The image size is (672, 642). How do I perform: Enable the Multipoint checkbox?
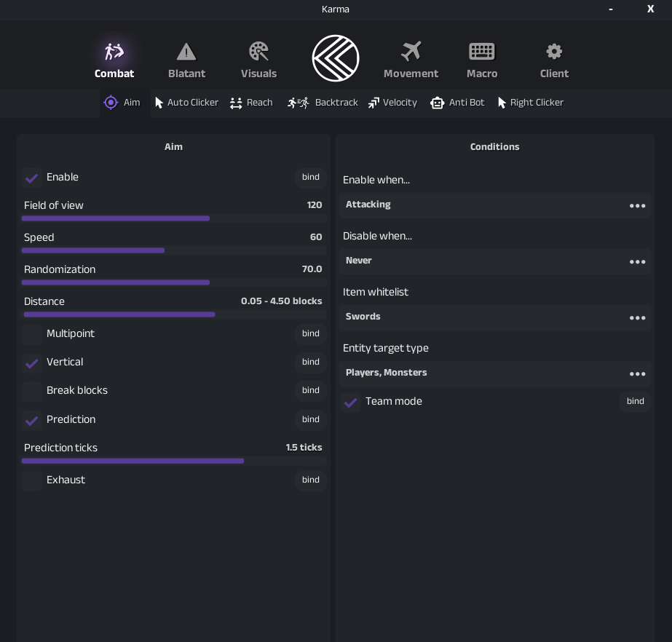[32, 334]
